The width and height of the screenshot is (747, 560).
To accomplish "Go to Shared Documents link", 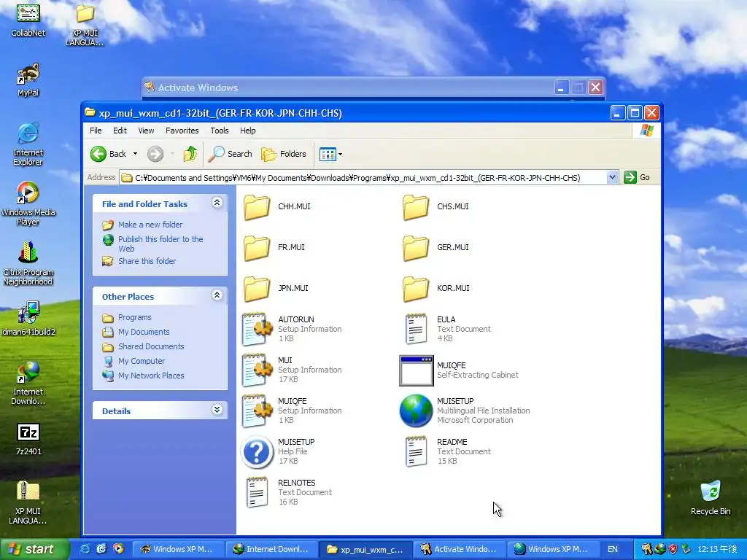I will 151,346.
